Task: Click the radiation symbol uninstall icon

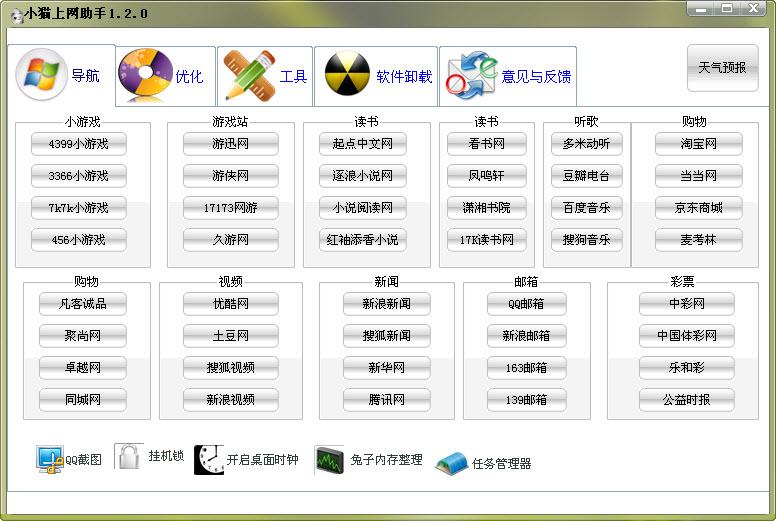Action: [x=347, y=73]
